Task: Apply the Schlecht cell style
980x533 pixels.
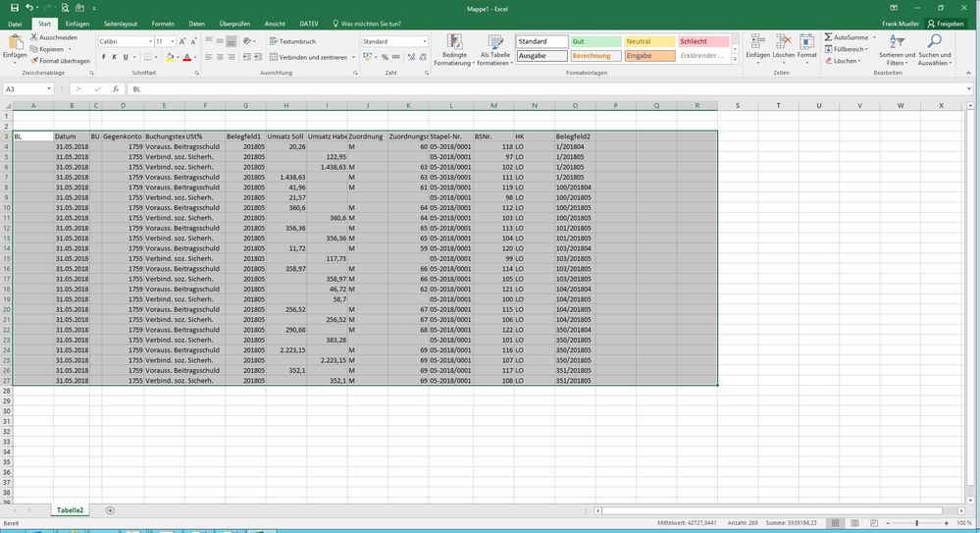Action: tap(702, 41)
